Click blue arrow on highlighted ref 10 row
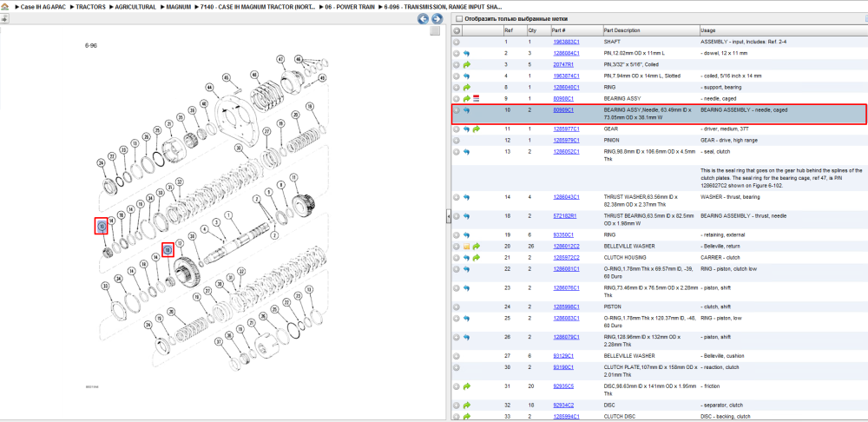The height and width of the screenshot is (422, 868). click(467, 110)
